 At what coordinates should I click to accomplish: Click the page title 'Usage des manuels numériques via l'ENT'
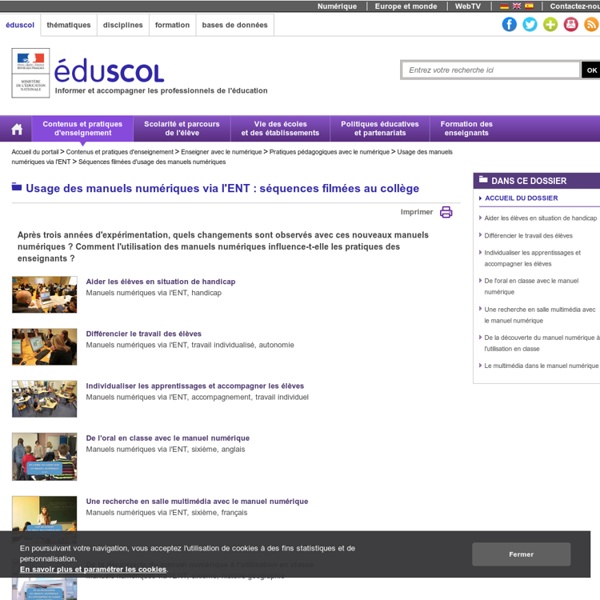(222, 188)
